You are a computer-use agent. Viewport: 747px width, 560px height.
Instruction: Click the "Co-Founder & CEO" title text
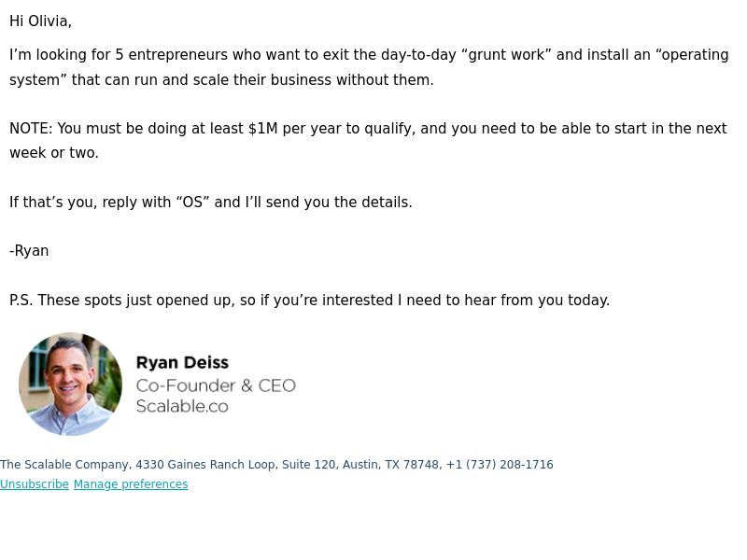tap(216, 385)
